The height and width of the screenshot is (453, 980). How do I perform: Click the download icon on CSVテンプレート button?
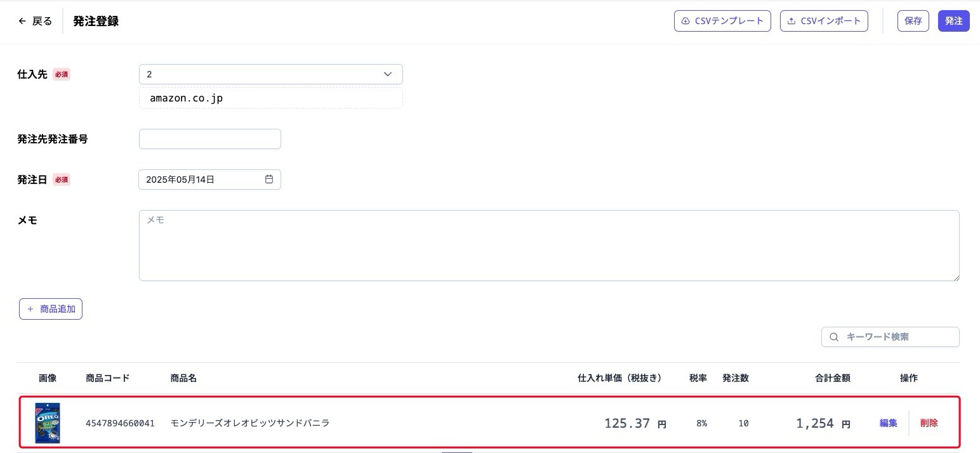coord(685,20)
